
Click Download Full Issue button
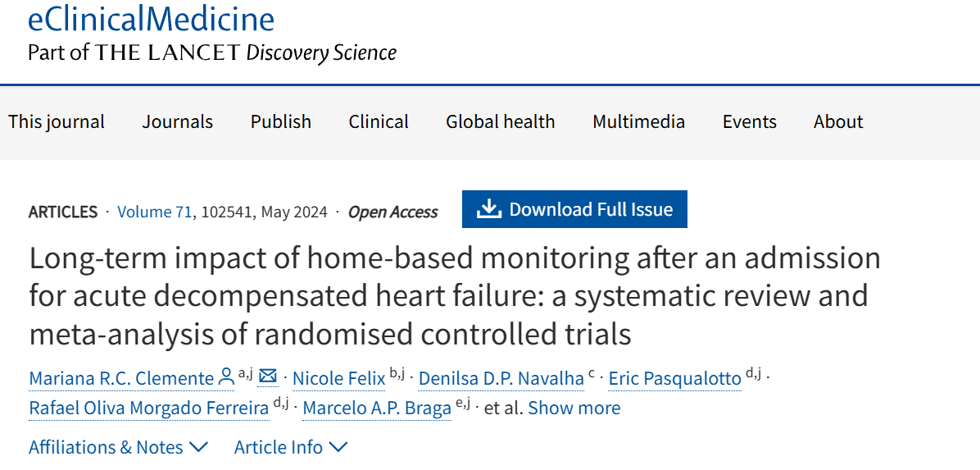click(x=574, y=209)
